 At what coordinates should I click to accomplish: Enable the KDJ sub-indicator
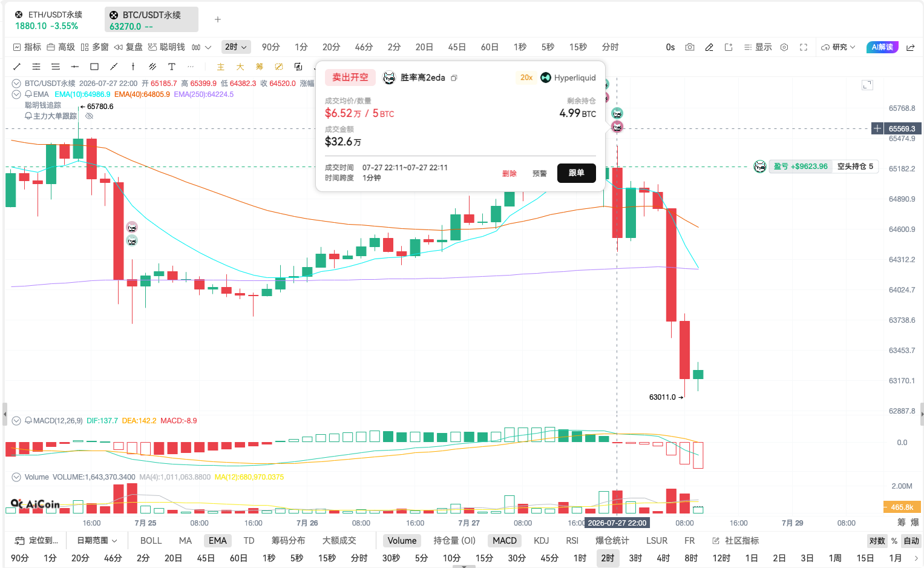pyautogui.click(x=542, y=541)
